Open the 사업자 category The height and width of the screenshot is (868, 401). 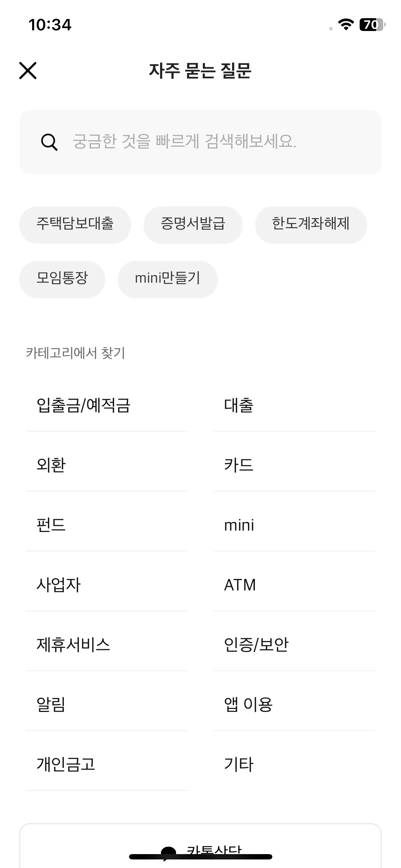click(x=107, y=585)
